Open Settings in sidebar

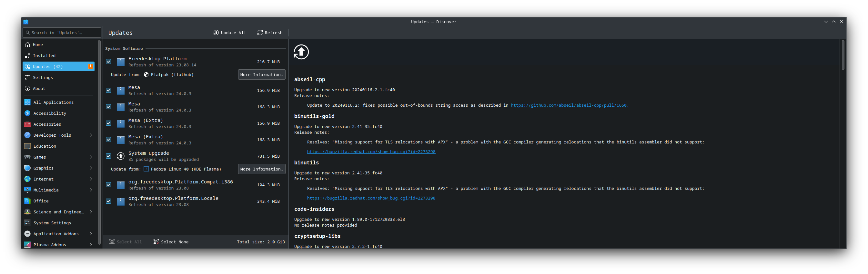59,77
